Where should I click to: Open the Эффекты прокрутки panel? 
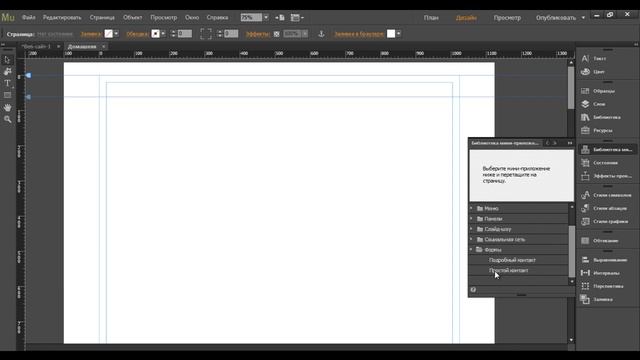607,176
